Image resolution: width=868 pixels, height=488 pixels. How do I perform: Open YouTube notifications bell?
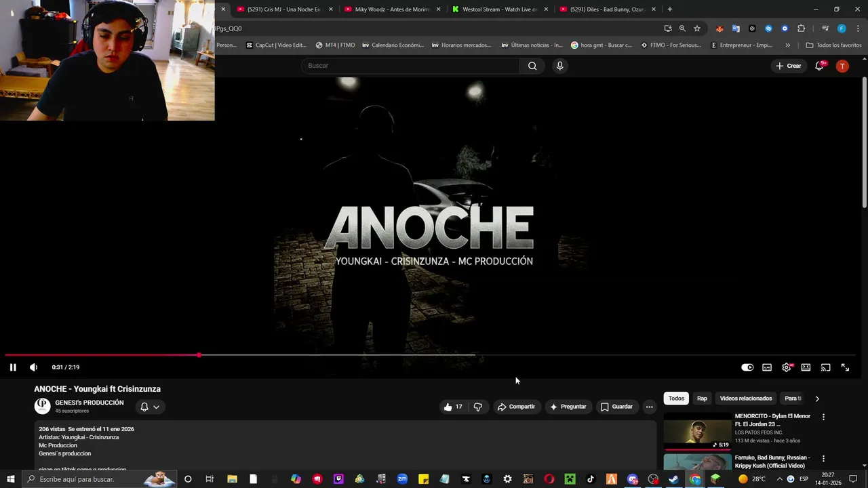819,66
